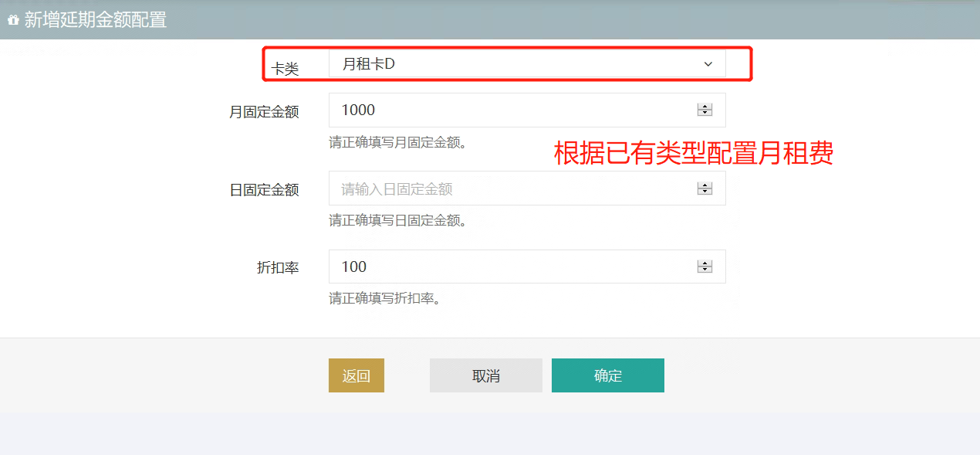
Task: Click the stepper arrows in 折扣率 field
Action: [x=705, y=267]
